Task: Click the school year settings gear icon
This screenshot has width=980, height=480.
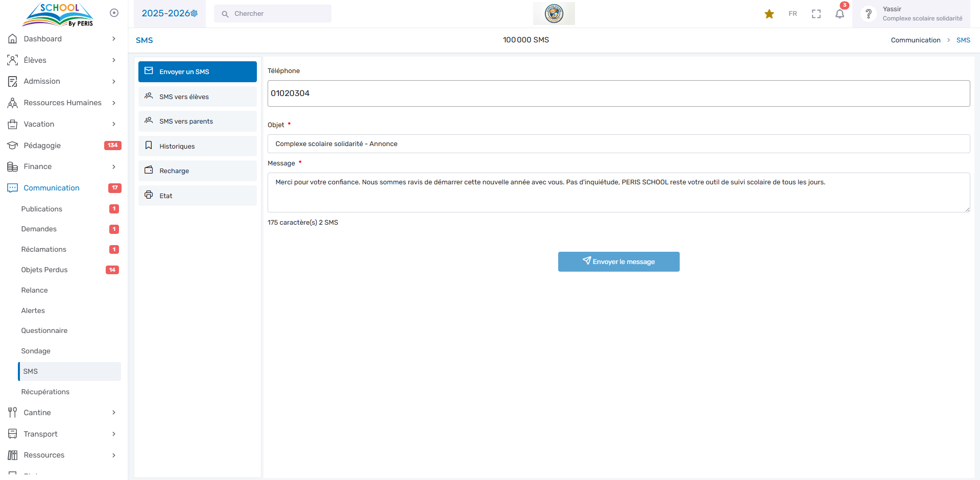Action: click(x=195, y=13)
